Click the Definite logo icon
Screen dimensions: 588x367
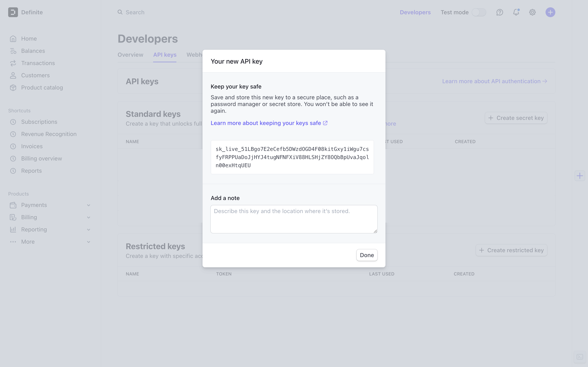coord(13,12)
